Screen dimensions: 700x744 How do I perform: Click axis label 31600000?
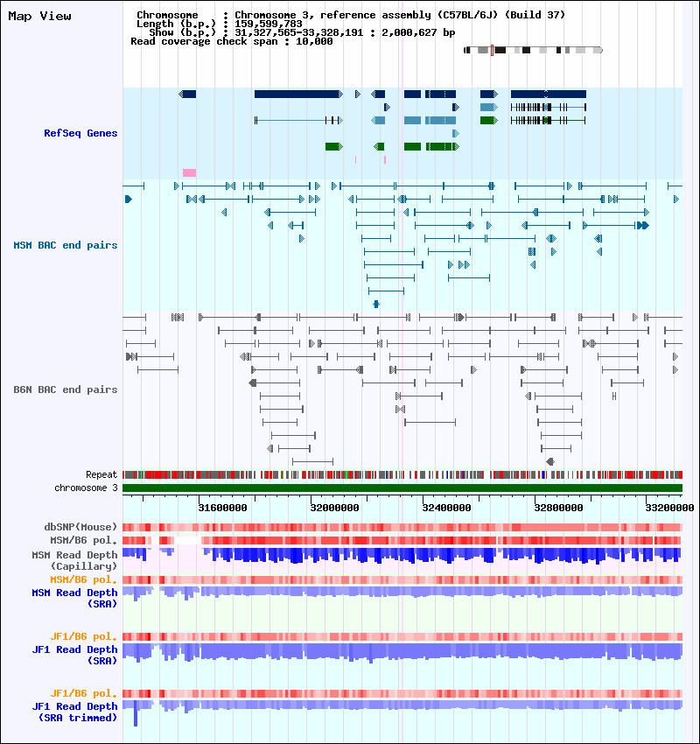click(222, 508)
